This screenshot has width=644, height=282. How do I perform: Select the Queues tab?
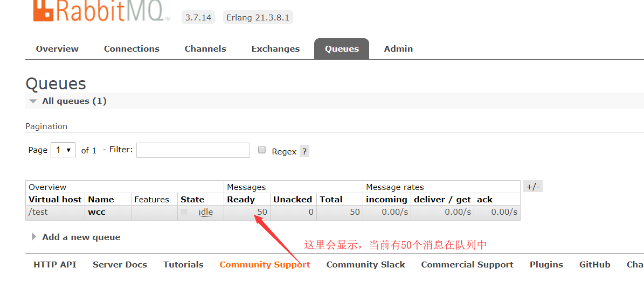pos(342,49)
